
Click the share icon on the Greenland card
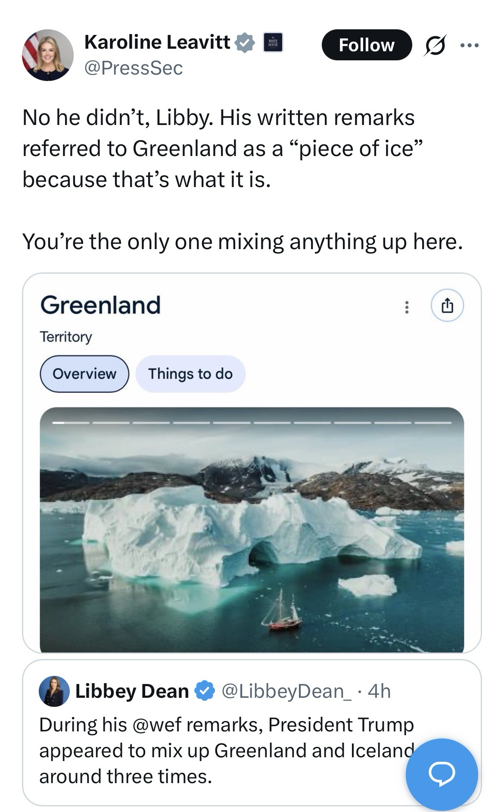(447, 306)
